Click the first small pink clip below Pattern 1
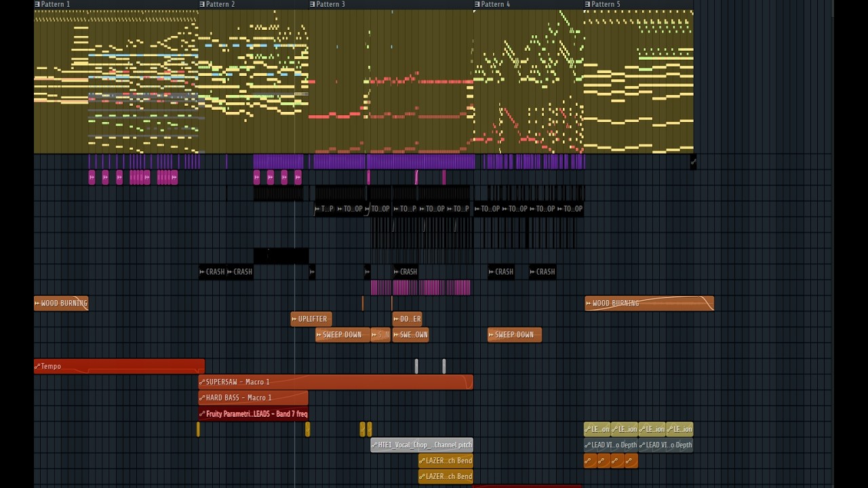Screen dimensions: 868x488 pyautogui.click(x=92, y=178)
